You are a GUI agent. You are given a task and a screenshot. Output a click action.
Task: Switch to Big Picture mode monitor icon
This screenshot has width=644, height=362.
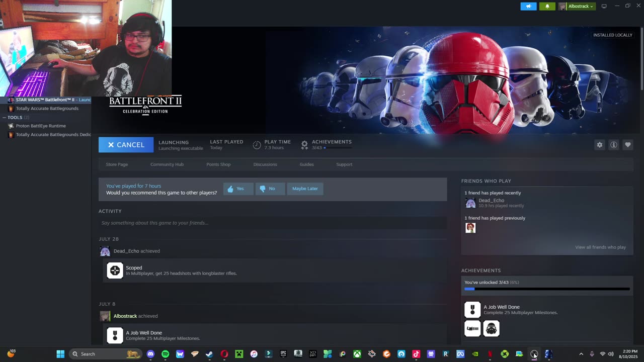tap(604, 6)
